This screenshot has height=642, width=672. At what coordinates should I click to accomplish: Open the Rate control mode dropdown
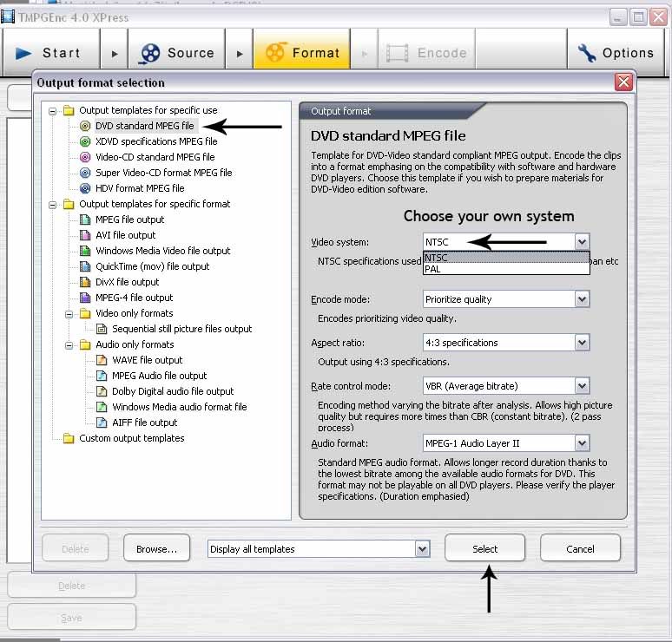pos(582,386)
